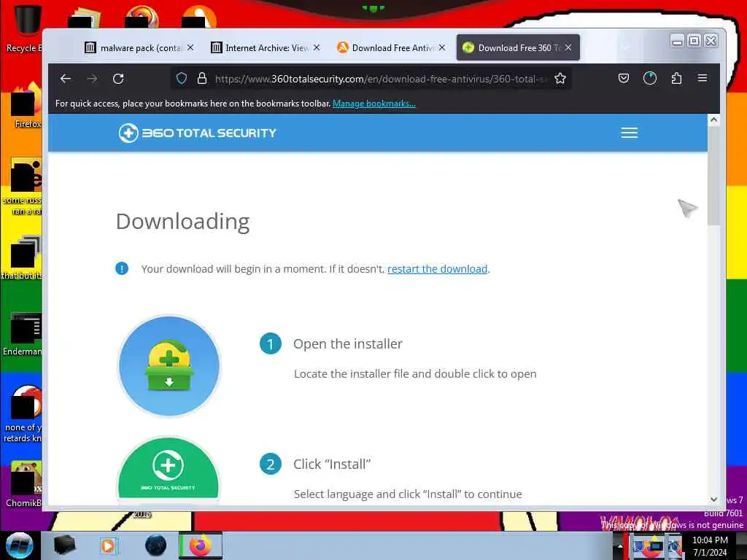Open the 360 Total Security hamburger menu
The height and width of the screenshot is (560, 747).
pos(630,133)
